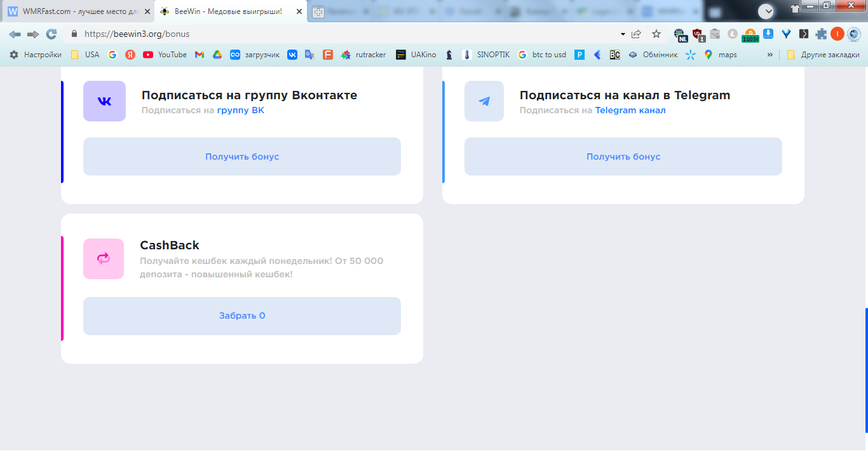Open the Bitcoin price extension showing 11036
Viewport: 868px width, 463px height.
click(750, 35)
